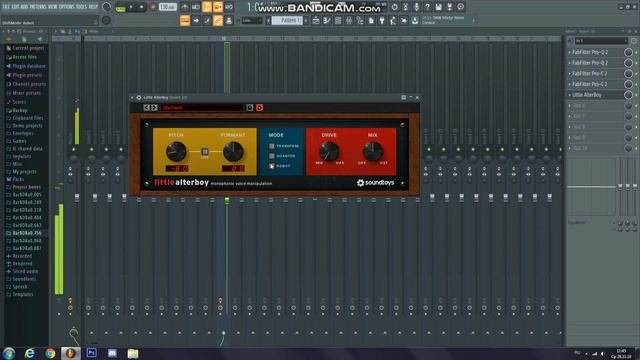
Task: Open Discord from the taskbar
Action: tap(112, 353)
